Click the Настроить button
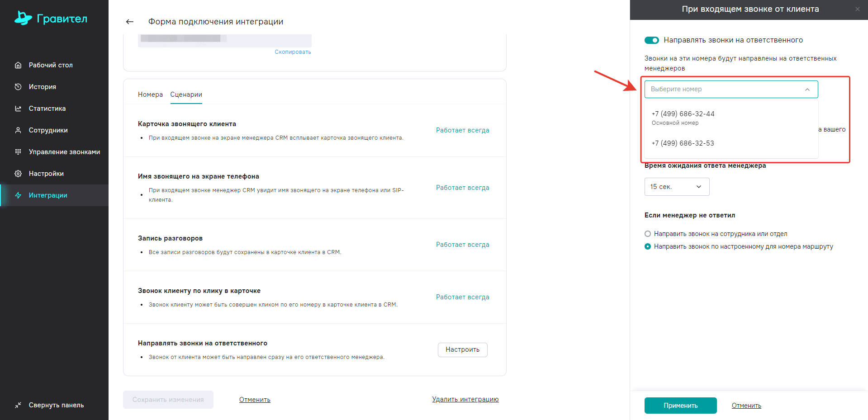 point(462,350)
